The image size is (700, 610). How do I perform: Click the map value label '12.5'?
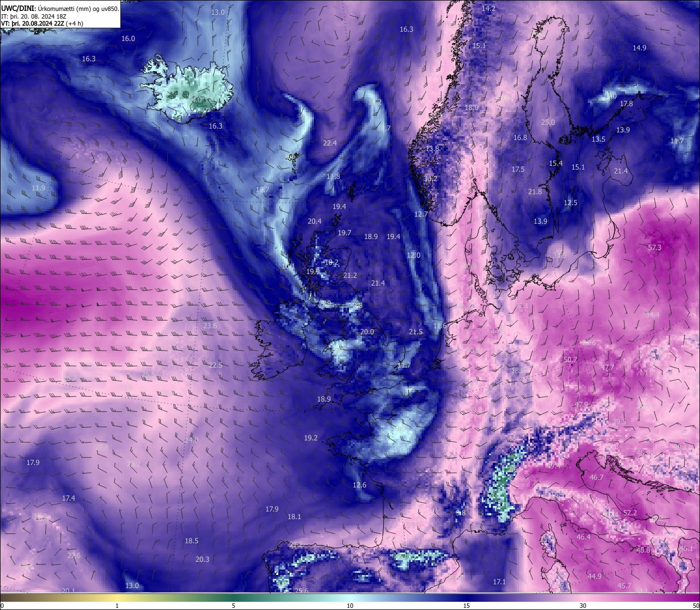point(570,203)
